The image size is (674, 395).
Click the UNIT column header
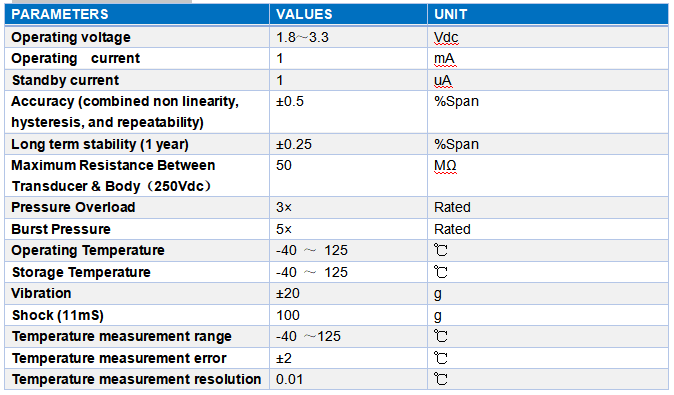coord(548,14)
